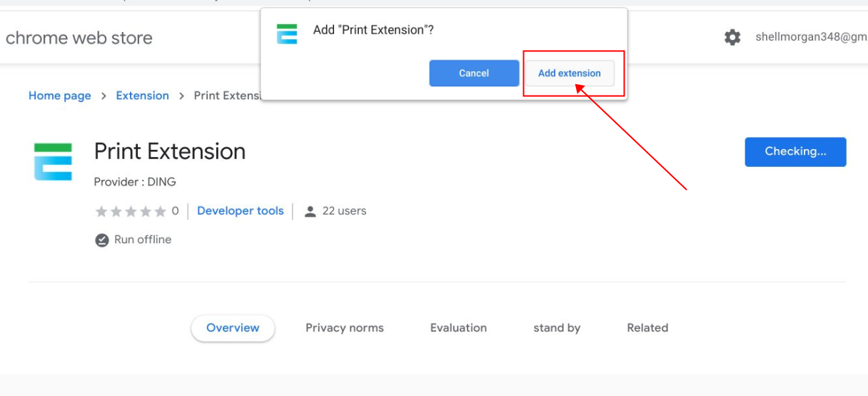This screenshot has height=396, width=868.
Task: Click the shellmorgan348 account email
Action: coord(812,37)
